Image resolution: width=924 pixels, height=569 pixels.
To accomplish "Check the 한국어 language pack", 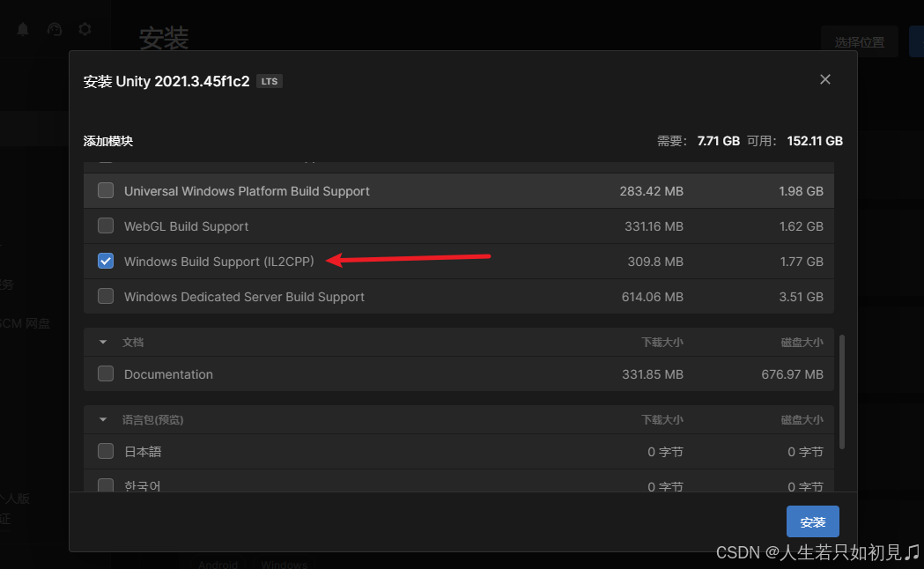I will [106, 485].
